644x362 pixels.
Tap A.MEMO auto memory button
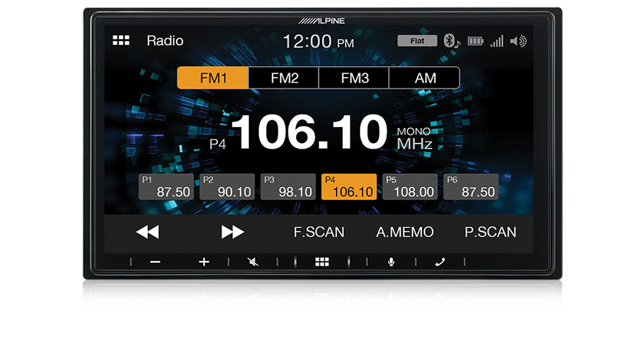pos(405,232)
